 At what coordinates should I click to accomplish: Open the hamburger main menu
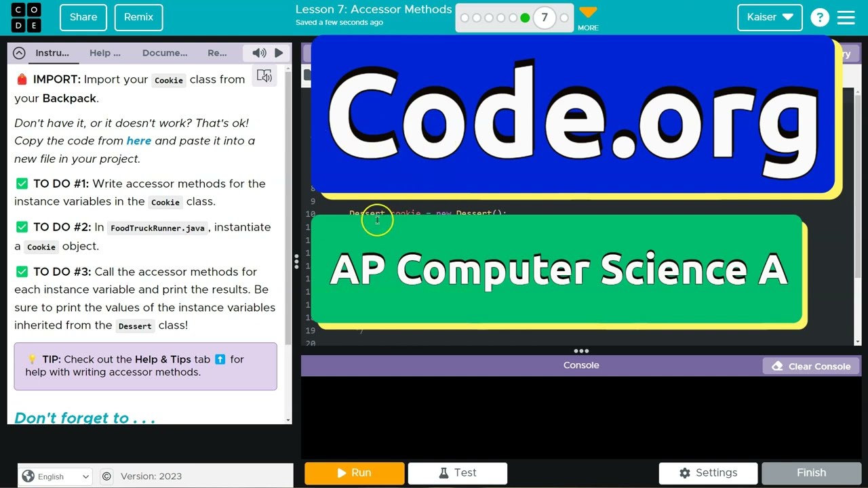point(846,18)
